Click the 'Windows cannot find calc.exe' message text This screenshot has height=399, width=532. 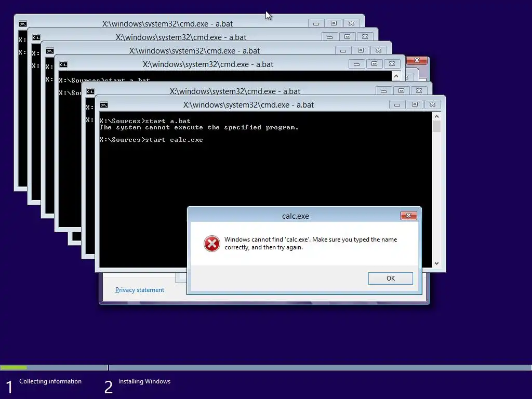click(x=311, y=243)
